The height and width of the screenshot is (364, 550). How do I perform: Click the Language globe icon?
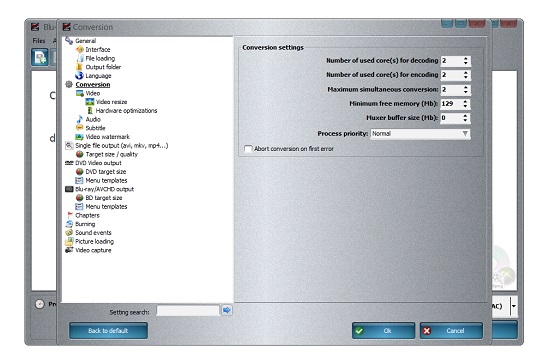79,75
